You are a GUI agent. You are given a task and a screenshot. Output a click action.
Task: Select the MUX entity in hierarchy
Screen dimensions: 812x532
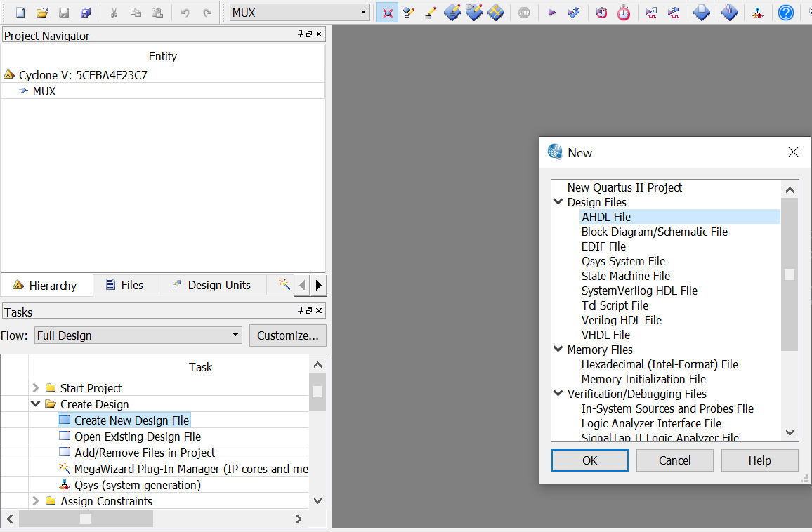pyautogui.click(x=44, y=91)
